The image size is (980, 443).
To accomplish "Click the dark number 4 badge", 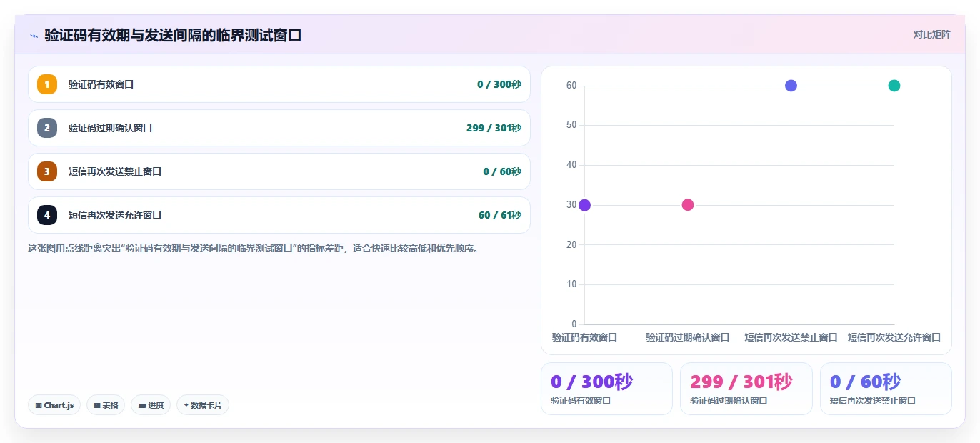I will pyautogui.click(x=47, y=215).
